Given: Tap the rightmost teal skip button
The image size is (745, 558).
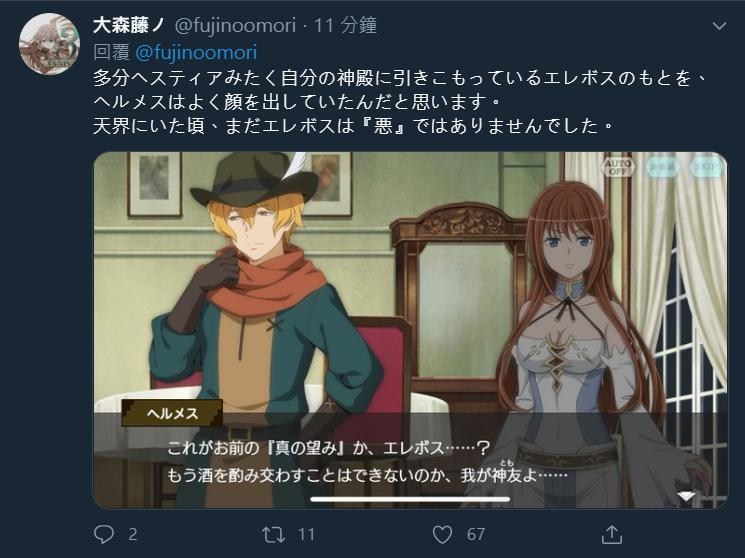Looking at the screenshot, I should click(706, 167).
